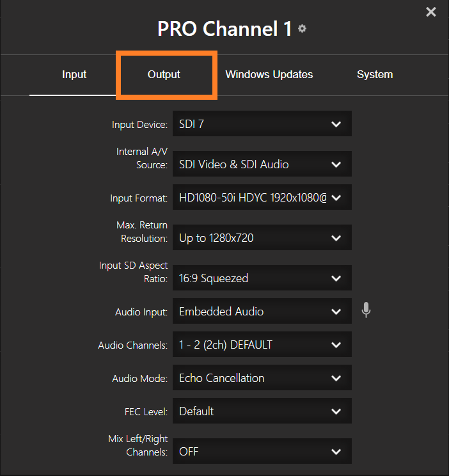This screenshot has width=449, height=476.
Task: Click the gear icon beside PRO Channel 1
Action: (302, 29)
